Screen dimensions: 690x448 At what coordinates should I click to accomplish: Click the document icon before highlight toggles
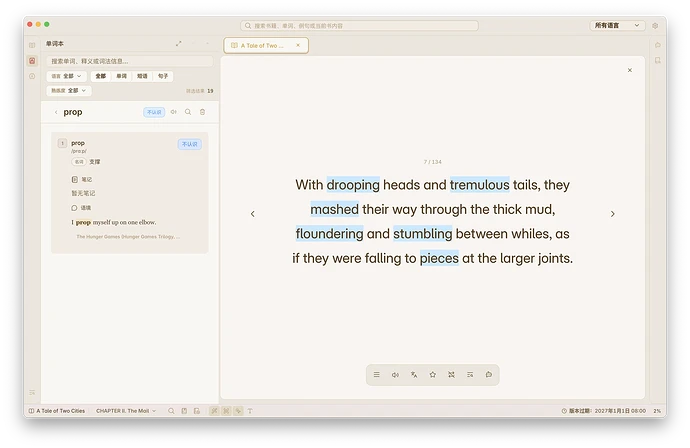pyautogui.click(x=197, y=411)
